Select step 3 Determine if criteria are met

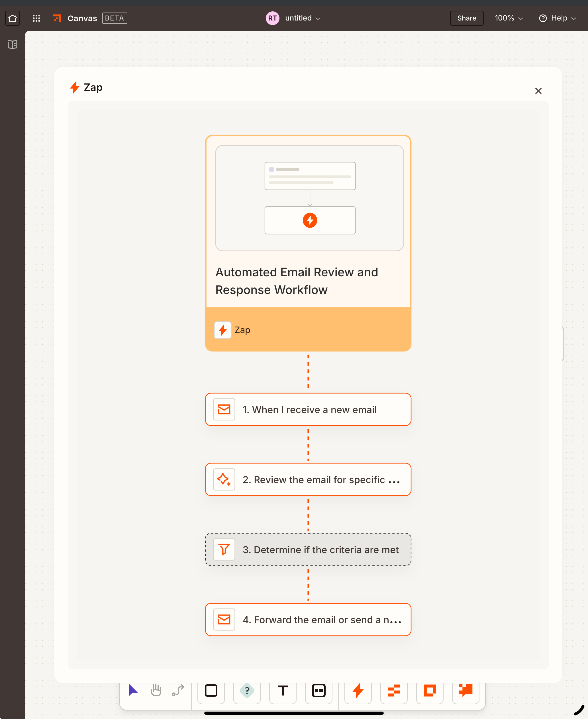(308, 549)
